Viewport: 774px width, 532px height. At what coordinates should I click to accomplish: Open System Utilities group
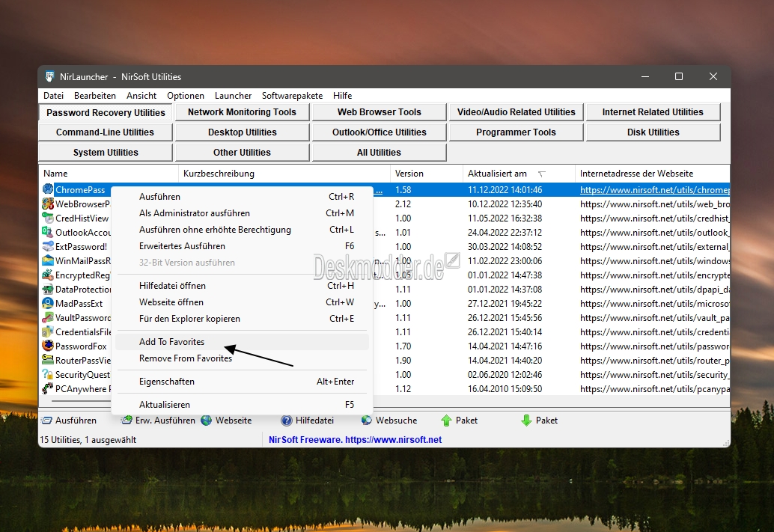pyautogui.click(x=105, y=153)
